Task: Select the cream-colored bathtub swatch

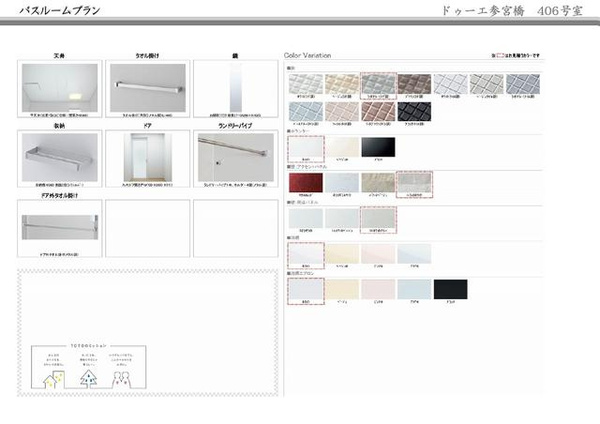Action: [x=341, y=254]
